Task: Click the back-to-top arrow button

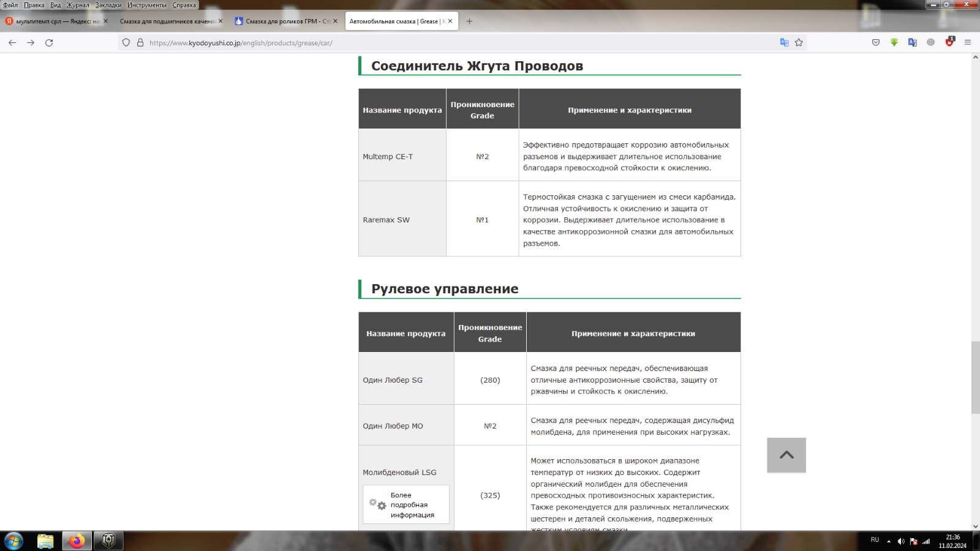Action: pos(786,455)
